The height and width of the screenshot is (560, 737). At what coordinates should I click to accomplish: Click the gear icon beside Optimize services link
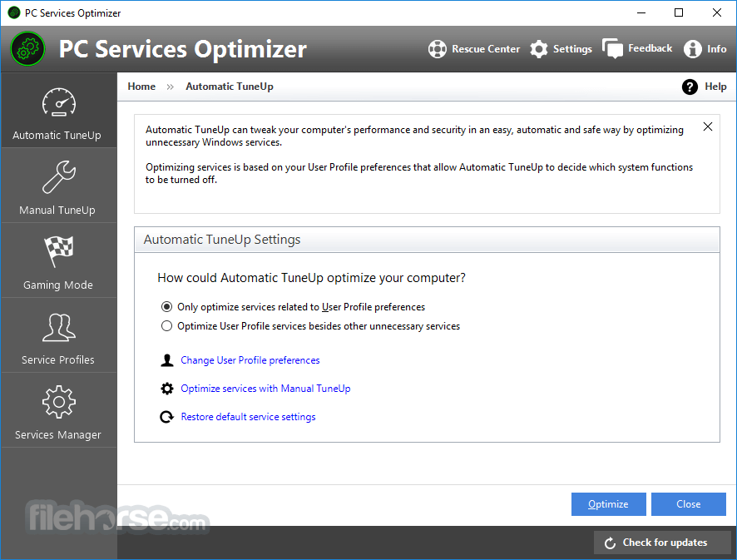pos(167,389)
